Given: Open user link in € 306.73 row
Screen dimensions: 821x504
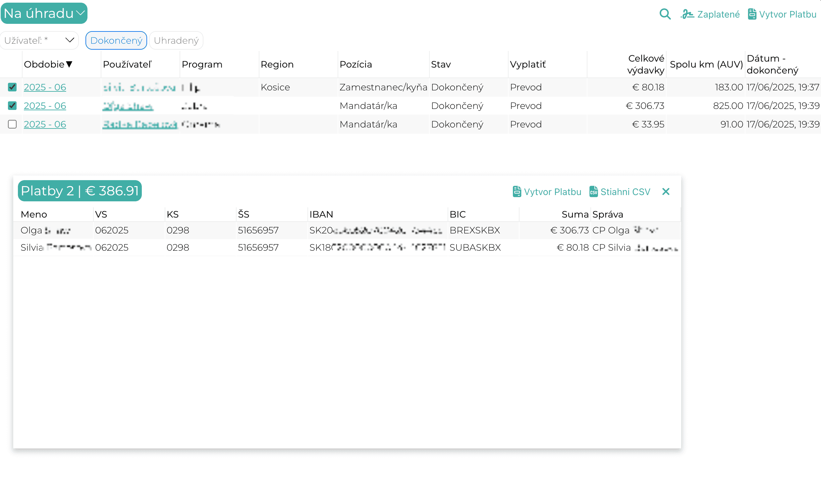Looking at the screenshot, I should [x=128, y=106].
